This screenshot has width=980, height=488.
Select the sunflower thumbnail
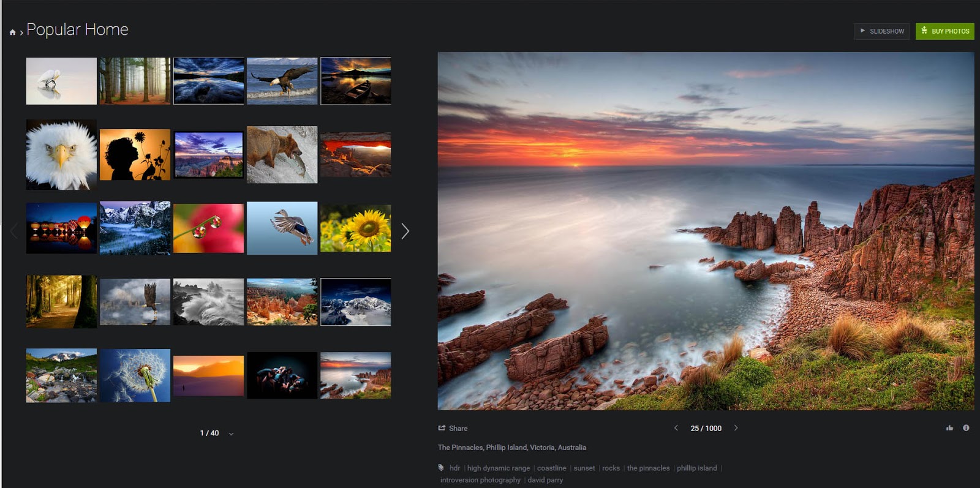coord(355,228)
